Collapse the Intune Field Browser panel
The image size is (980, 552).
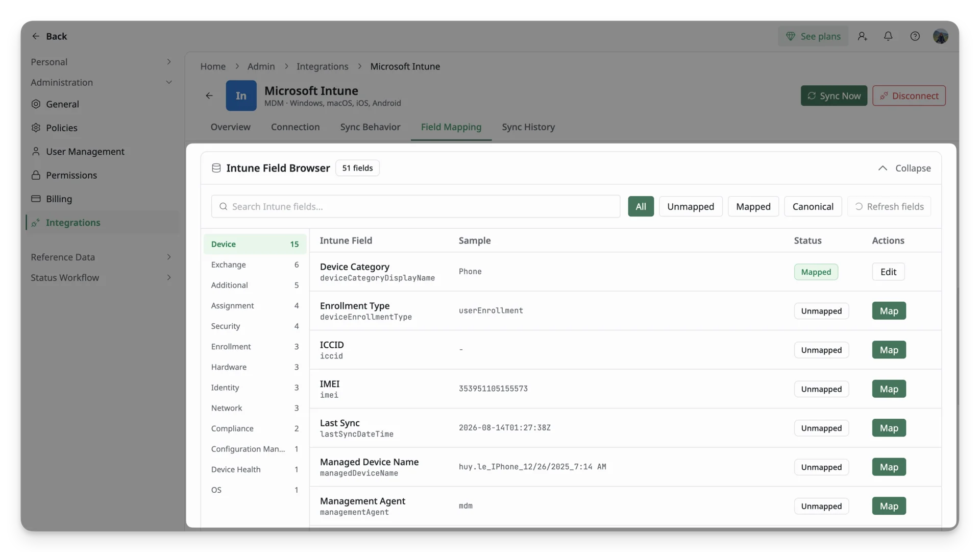pos(904,168)
